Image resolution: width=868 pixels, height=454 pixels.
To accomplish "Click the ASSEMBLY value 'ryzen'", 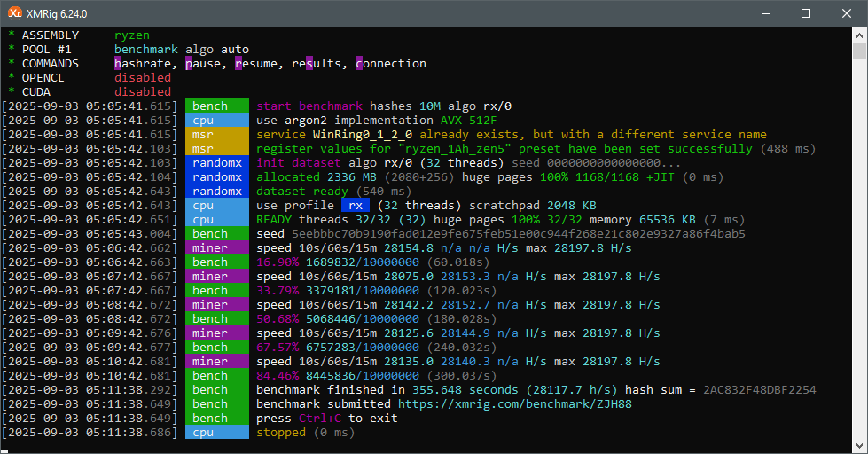I will 132,35.
